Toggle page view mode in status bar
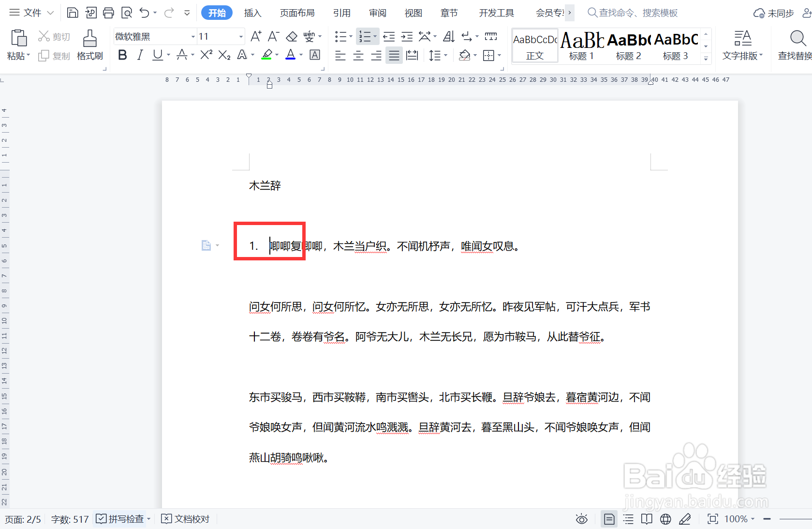 pos(609,519)
